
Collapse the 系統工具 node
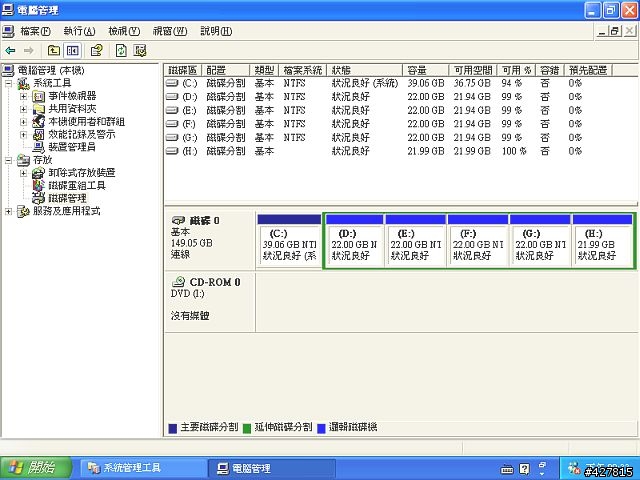(8, 84)
